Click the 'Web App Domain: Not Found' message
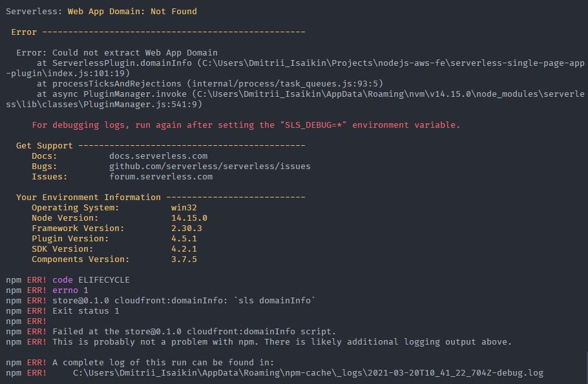588x384 pixels. point(132,12)
